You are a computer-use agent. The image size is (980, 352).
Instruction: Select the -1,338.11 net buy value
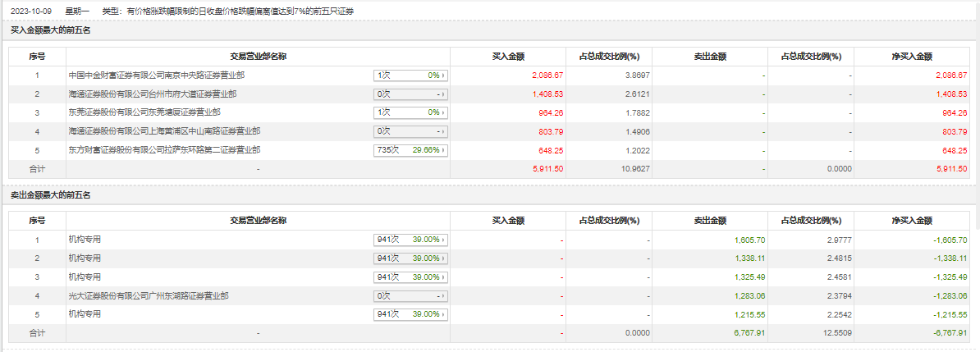(x=950, y=258)
